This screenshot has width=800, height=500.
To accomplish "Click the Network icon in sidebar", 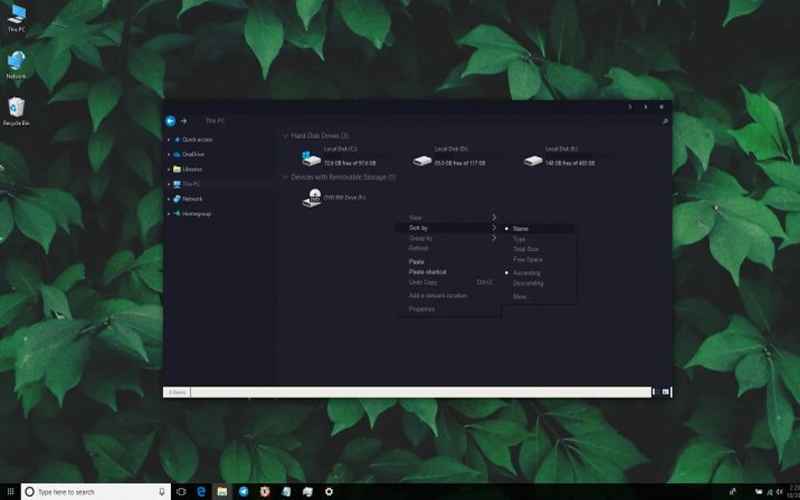I will click(177, 198).
